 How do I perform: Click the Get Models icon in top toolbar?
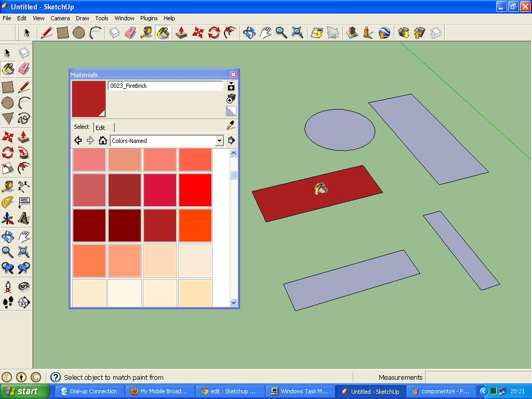404,33
